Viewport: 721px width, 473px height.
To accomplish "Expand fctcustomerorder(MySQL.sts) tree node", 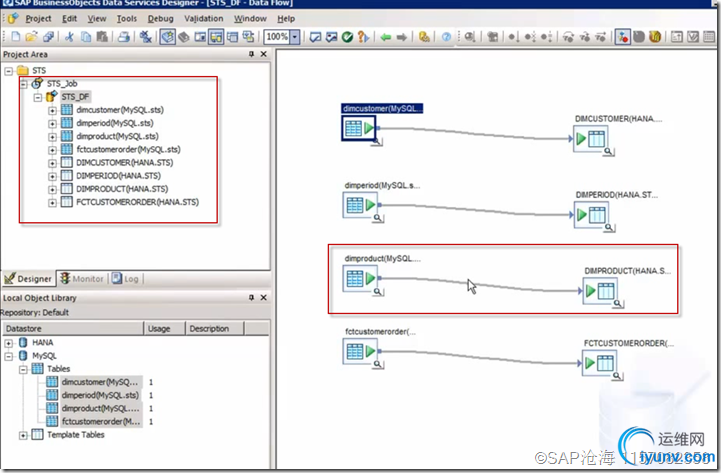I will 52,150.
